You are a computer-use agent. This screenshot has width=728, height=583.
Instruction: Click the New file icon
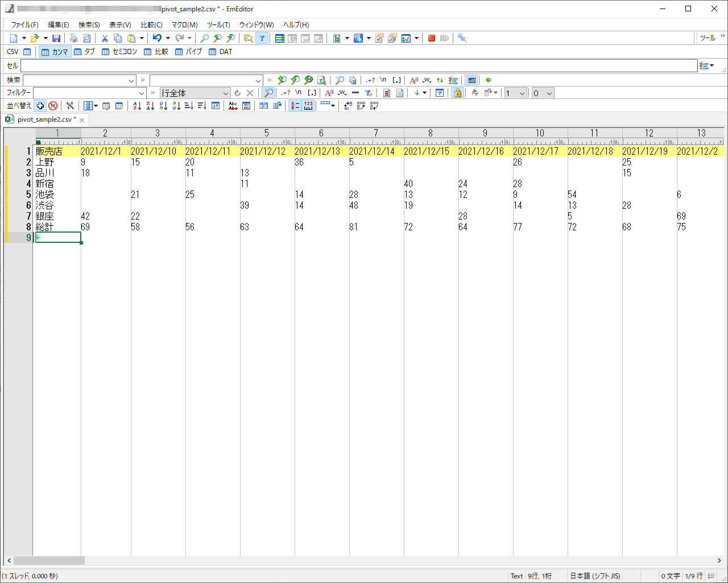coord(14,38)
